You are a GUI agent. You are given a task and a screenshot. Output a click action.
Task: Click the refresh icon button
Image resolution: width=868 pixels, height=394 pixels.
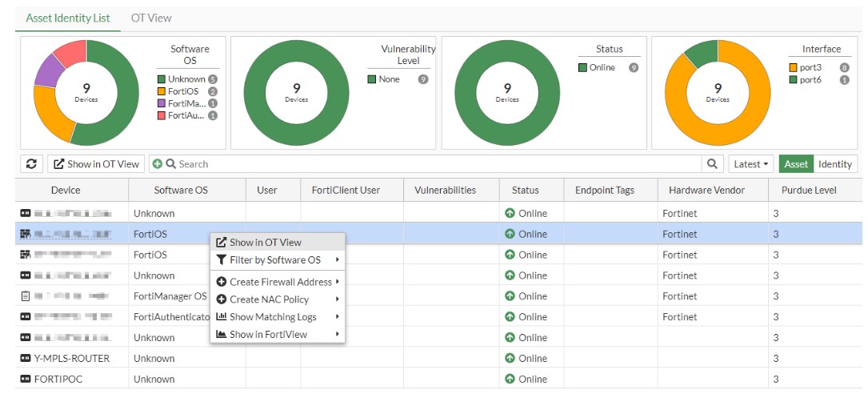[x=31, y=164]
